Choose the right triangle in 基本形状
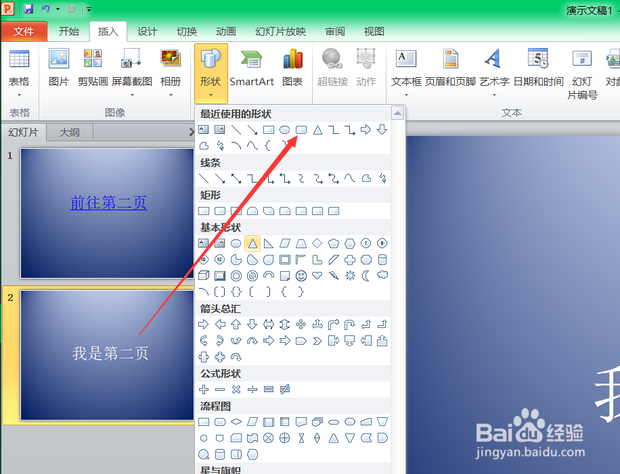The width and height of the screenshot is (620, 474). [268, 244]
